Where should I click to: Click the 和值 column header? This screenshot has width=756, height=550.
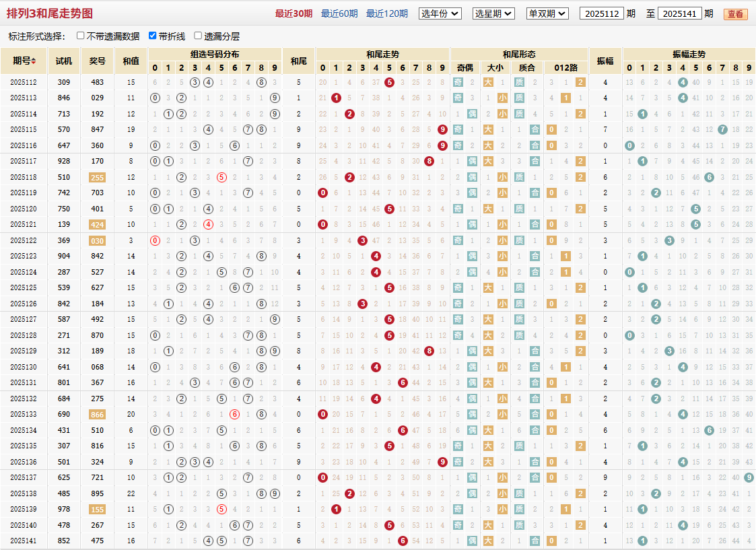[131, 61]
